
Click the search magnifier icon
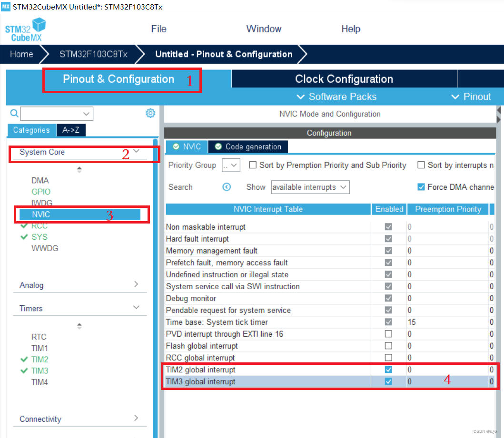tap(14, 113)
